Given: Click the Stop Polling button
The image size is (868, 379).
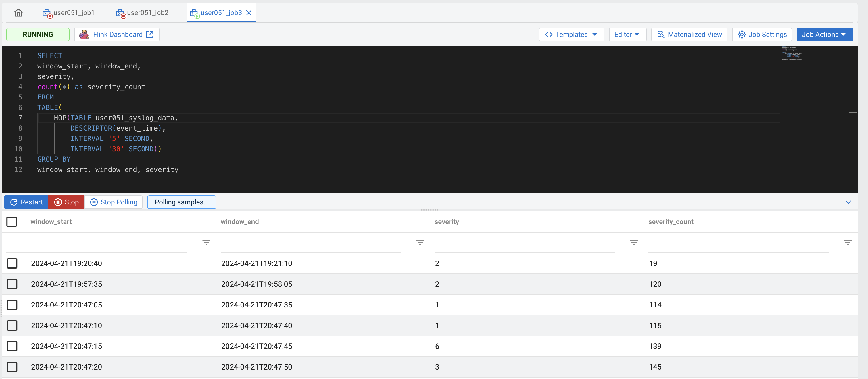Looking at the screenshot, I should pos(114,202).
